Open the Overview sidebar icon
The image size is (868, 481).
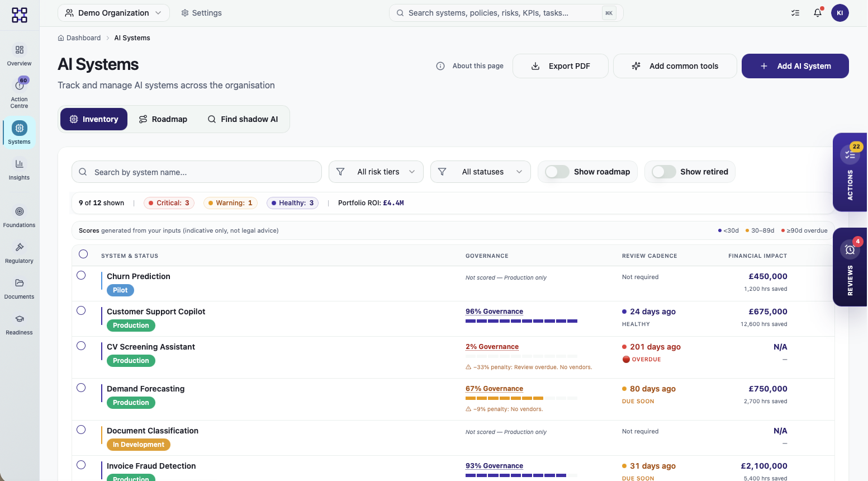(20, 50)
